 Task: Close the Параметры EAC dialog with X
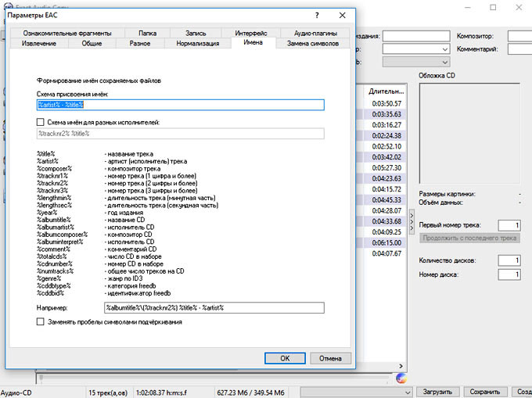pyautogui.click(x=342, y=16)
